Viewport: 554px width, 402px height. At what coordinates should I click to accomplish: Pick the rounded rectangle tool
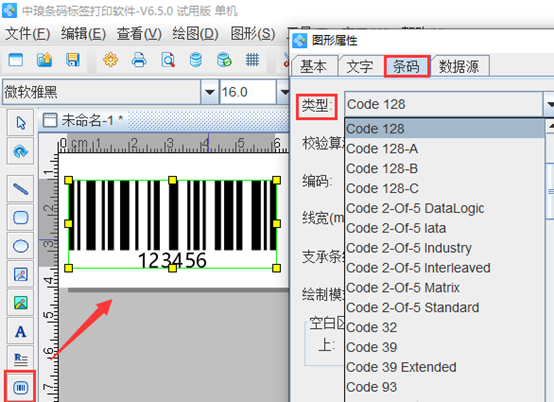point(20,217)
